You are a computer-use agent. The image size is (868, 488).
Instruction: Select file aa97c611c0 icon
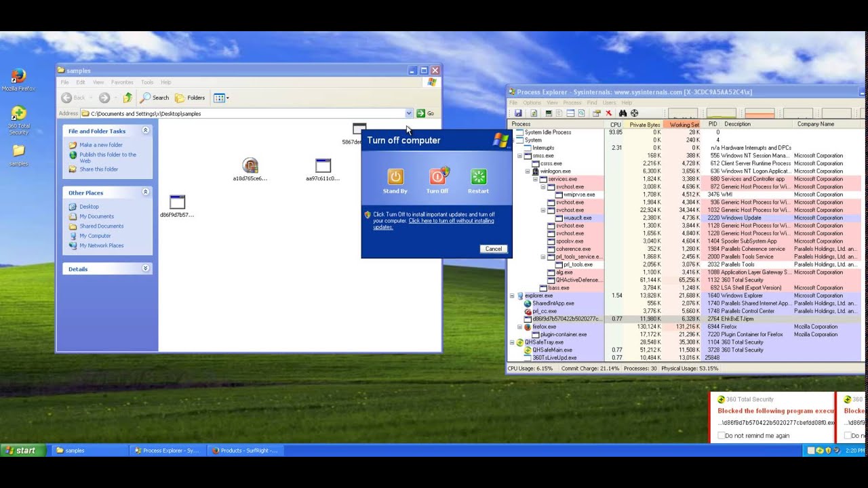323,166
